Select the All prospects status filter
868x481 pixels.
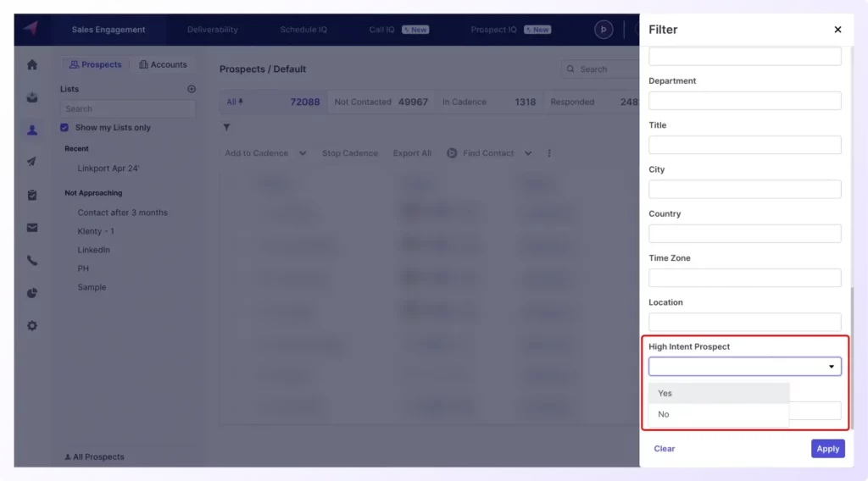click(273, 102)
